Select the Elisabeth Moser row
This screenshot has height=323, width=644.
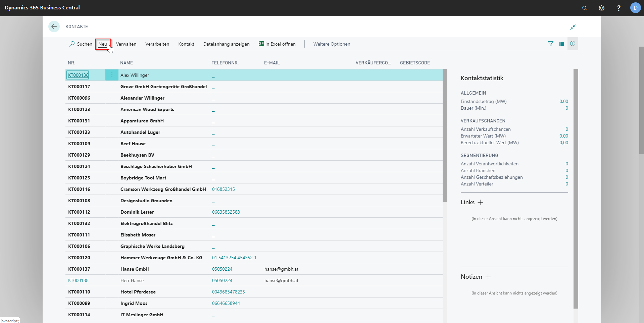(x=254, y=235)
